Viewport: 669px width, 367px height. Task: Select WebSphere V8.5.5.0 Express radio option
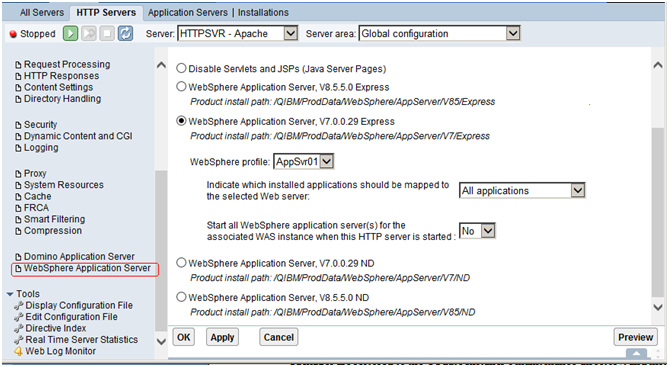(181, 87)
